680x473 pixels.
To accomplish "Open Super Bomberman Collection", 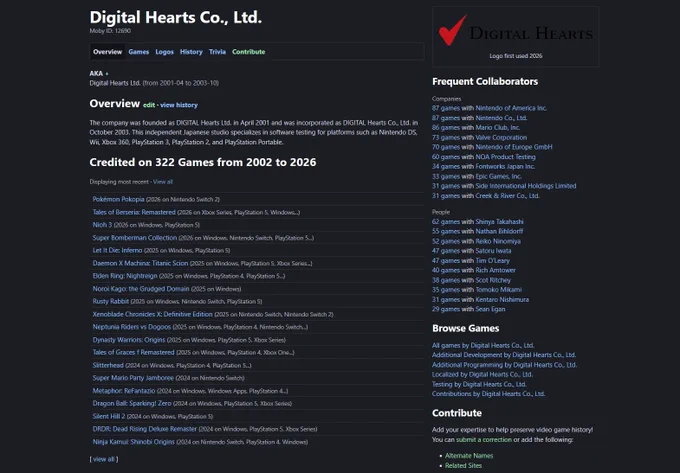I will [x=134, y=238].
